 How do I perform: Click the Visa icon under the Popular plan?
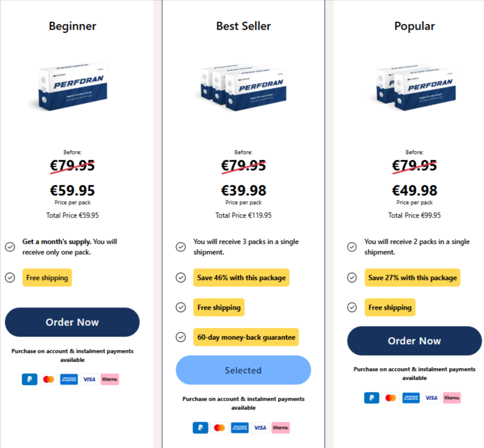[431, 398]
